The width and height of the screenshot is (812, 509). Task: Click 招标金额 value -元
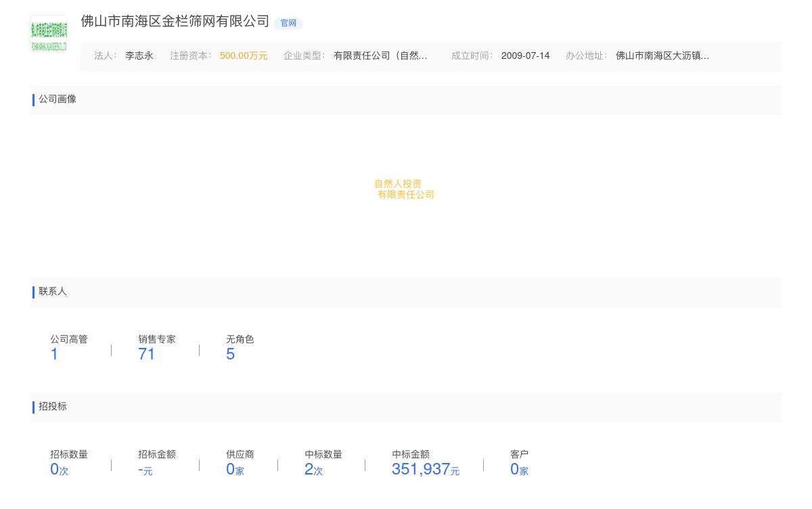tap(145, 470)
